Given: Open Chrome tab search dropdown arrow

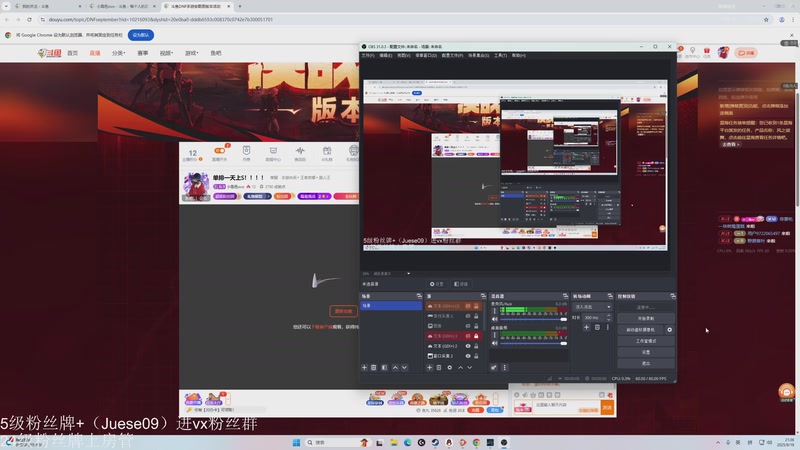Looking at the screenshot, I should pyautogui.click(x=6, y=6).
